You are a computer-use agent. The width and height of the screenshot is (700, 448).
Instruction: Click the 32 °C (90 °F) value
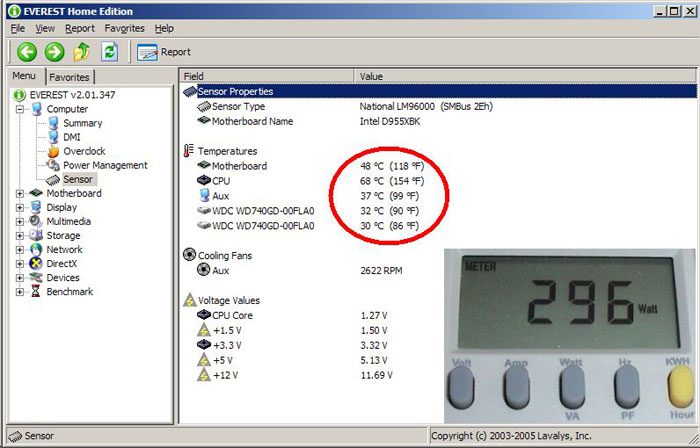coord(390,211)
